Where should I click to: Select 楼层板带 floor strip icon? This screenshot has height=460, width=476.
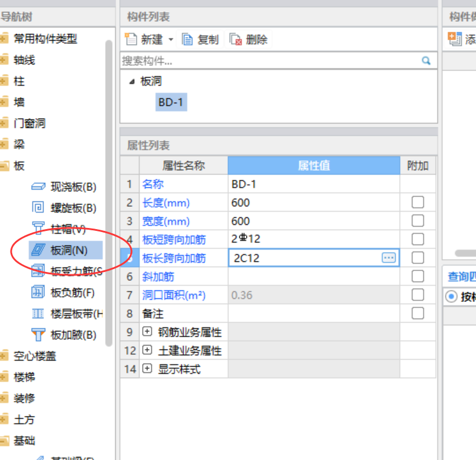coord(38,313)
